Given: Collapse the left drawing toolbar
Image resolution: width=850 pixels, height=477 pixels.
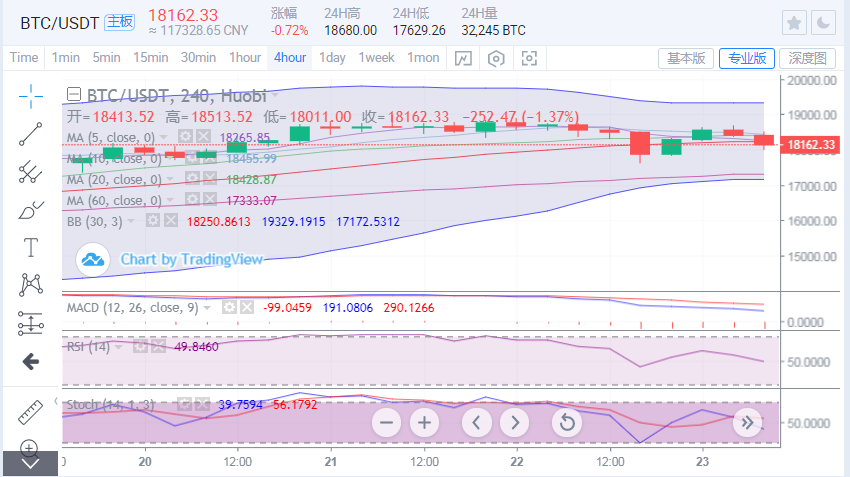Looking at the screenshot, I should coord(56,401).
